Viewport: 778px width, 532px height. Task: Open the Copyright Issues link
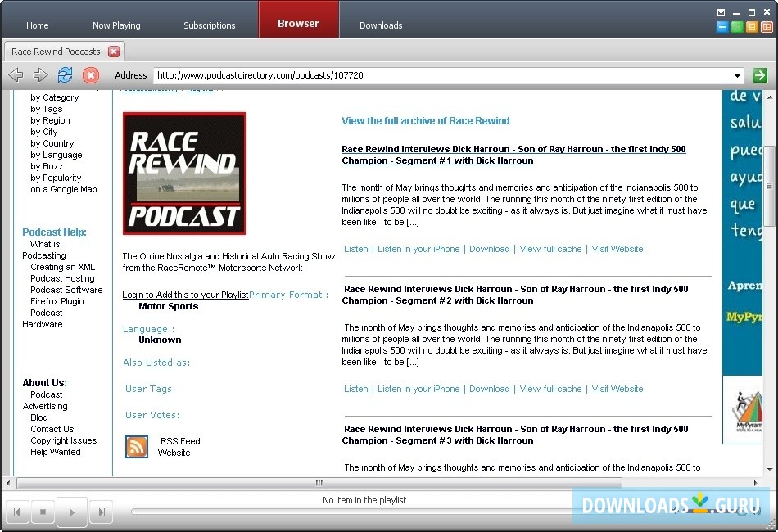click(64, 440)
